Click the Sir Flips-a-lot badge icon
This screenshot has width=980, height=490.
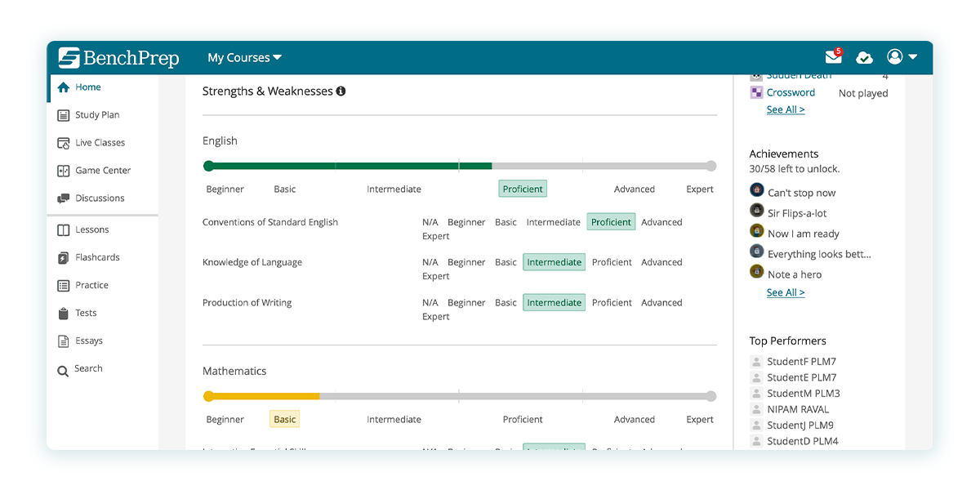pos(757,211)
